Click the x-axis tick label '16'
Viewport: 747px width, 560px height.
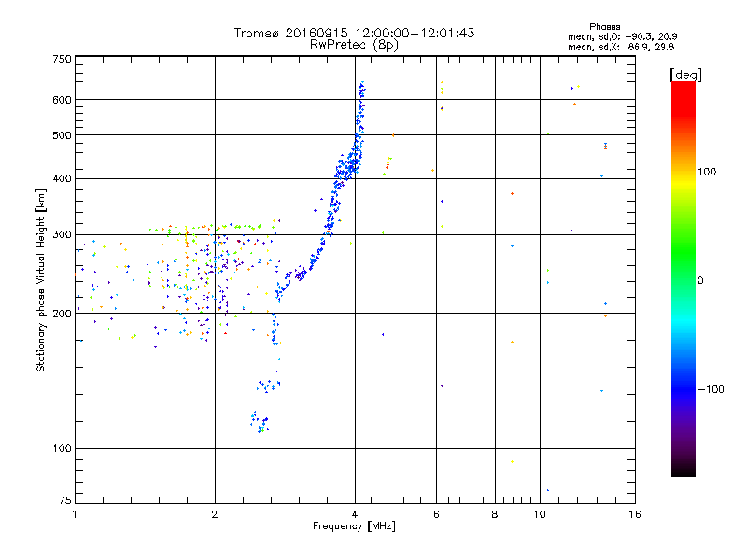(635, 514)
